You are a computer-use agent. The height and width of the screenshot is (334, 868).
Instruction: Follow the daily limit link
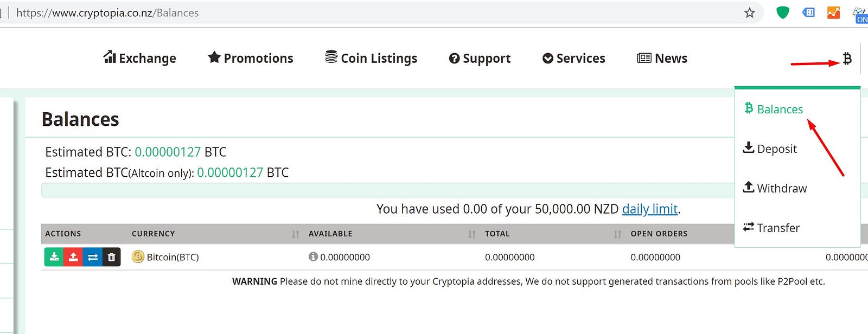[650, 209]
